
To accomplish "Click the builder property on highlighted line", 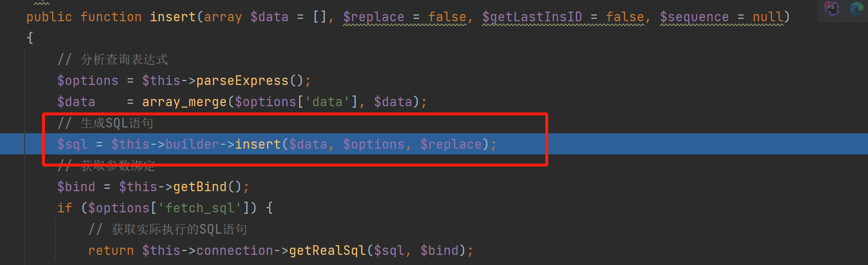I will click(192, 144).
